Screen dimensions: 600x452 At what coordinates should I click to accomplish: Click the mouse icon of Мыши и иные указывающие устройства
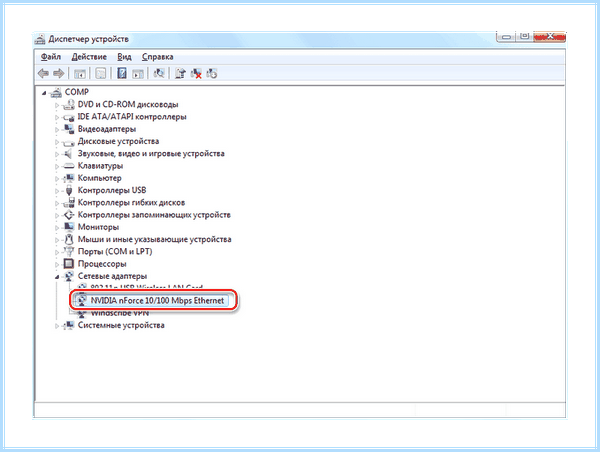[x=69, y=239]
